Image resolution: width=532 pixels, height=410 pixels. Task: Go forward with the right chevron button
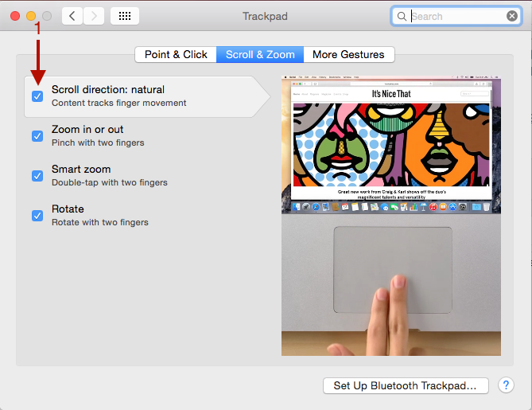pyautogui.click(x=94, y=16)
